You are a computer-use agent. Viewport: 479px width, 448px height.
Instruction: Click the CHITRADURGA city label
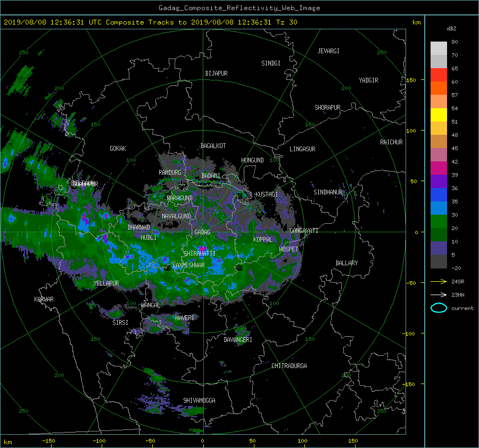tap(289, 366)
